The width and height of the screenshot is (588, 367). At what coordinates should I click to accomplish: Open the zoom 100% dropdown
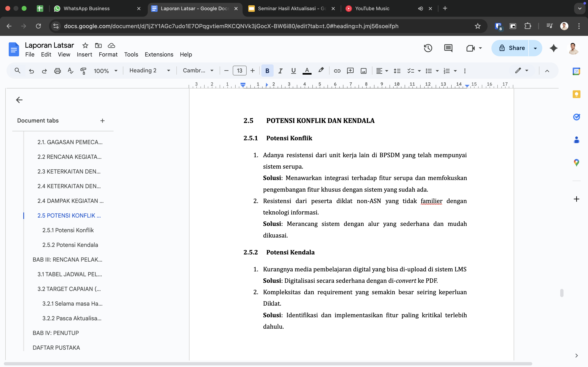coord(105,71)
